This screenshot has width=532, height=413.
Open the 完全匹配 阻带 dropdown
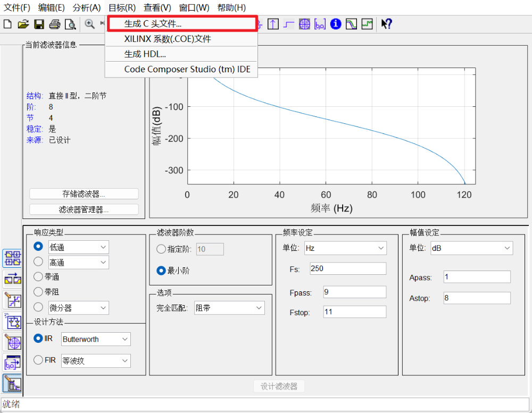(x=230, y=308)
